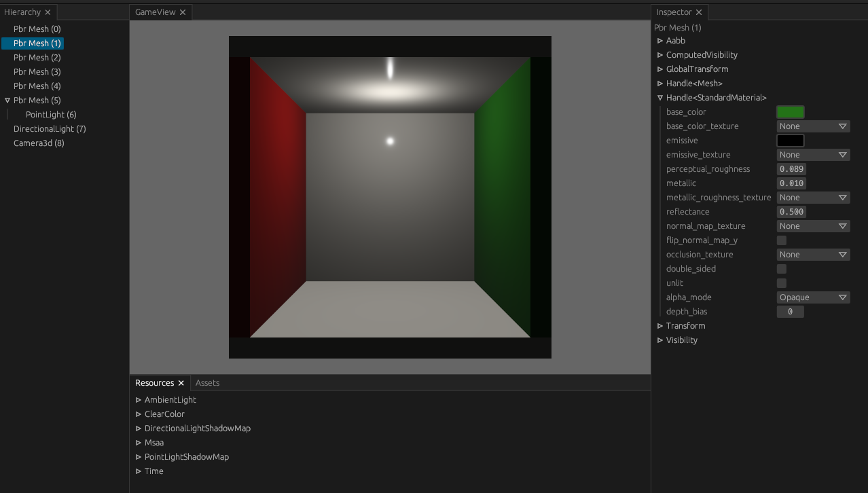Close the Resources tab
868x493 pixels.
(x=181, y=383)
